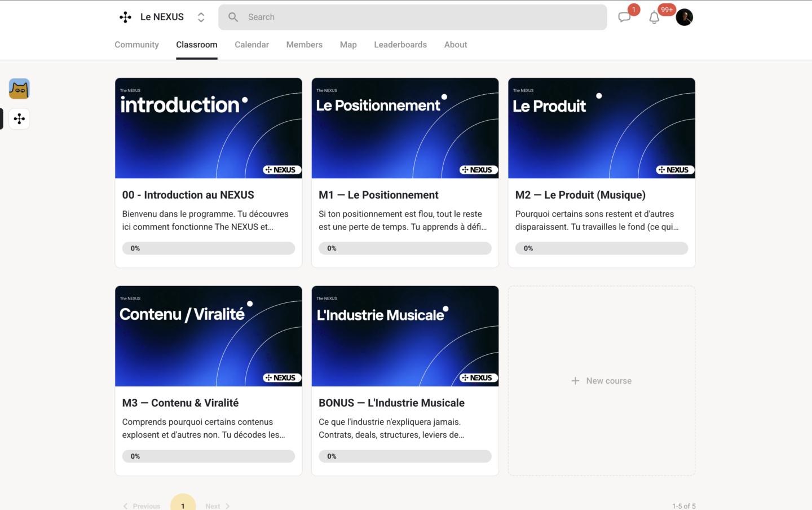Screen dimensions: 812x510
Task: Click the Le NEXUS group name
Action: pyautogui.click(x=162, y=17)
